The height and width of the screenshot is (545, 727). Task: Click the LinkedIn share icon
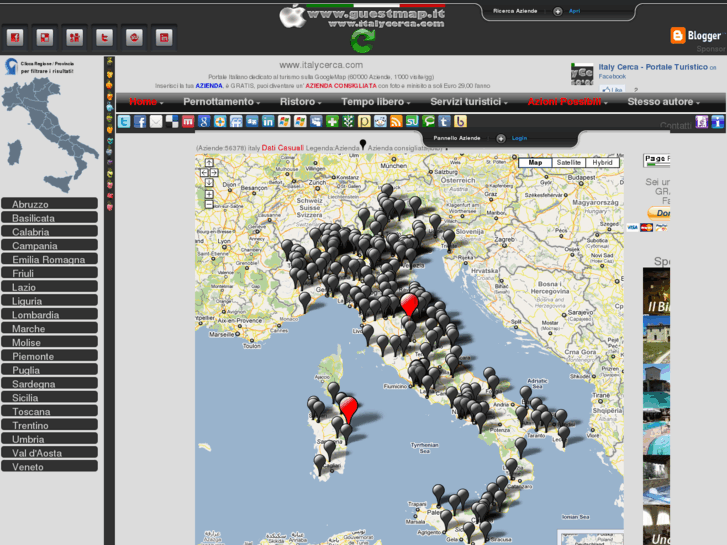(x=268, y=122)
